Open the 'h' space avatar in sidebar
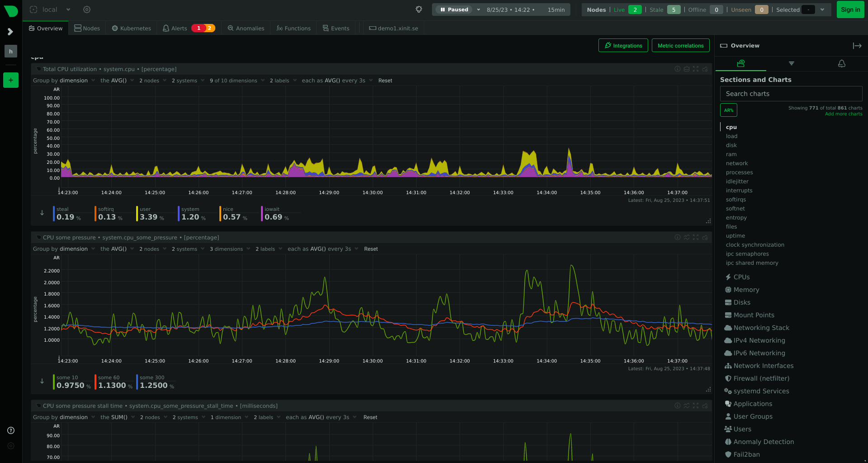This screenshot has width=868, height=463. coord(11,51)
